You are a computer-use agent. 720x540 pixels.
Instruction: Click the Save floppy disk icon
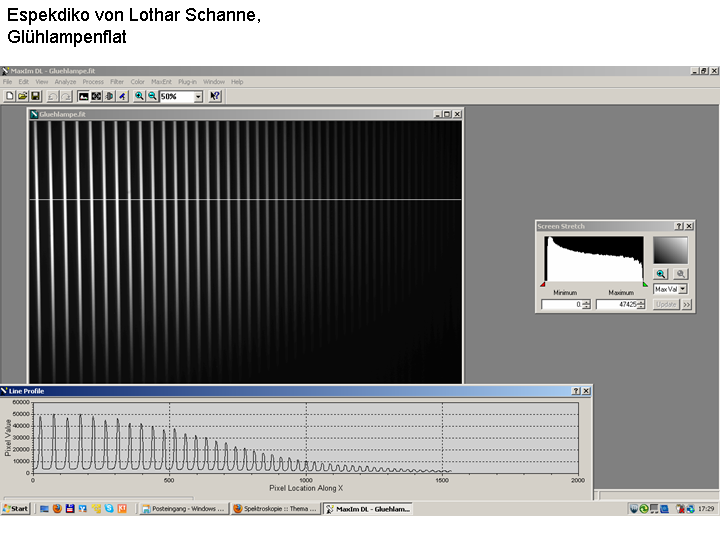tap(35, 96)
